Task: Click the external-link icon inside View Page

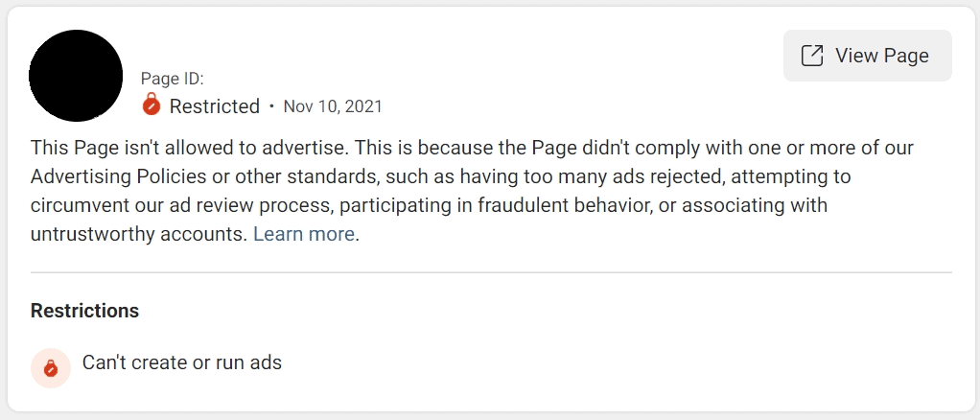Action: tap(812, 56)
